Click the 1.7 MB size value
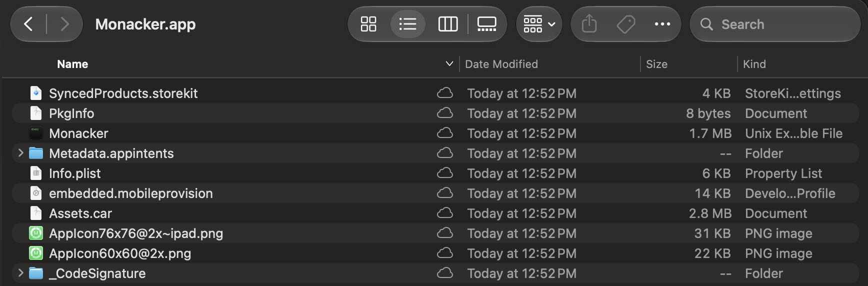 click(710, 133)
